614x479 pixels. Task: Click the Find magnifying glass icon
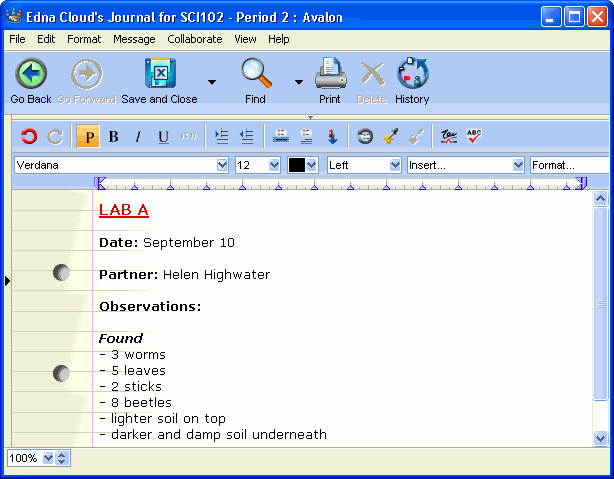click(x=256, y=74)
